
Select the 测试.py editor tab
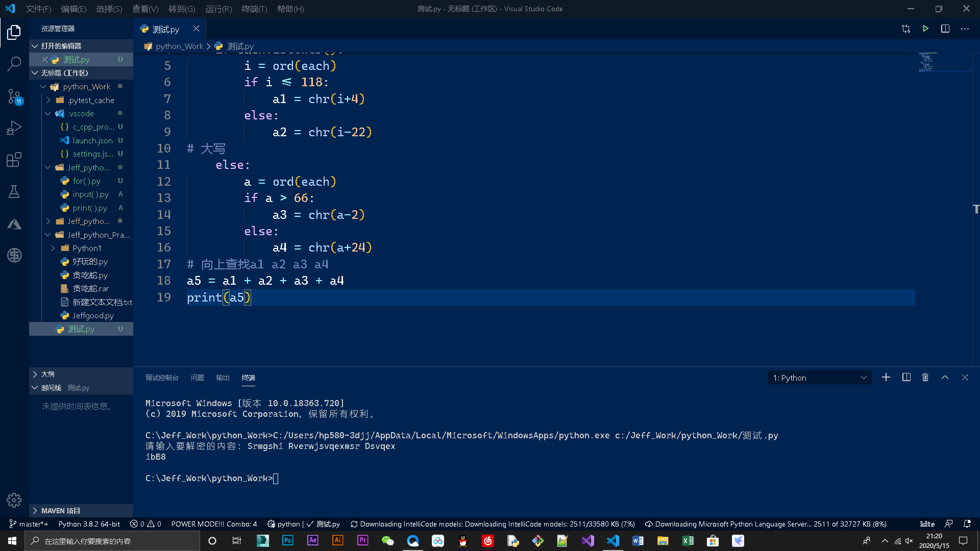coord(169,29)
